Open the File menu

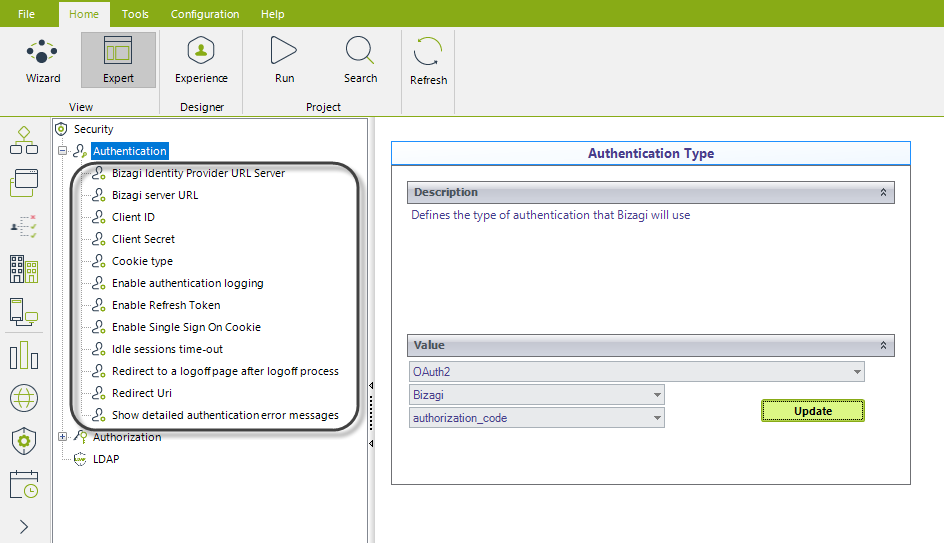pos(26,14)
